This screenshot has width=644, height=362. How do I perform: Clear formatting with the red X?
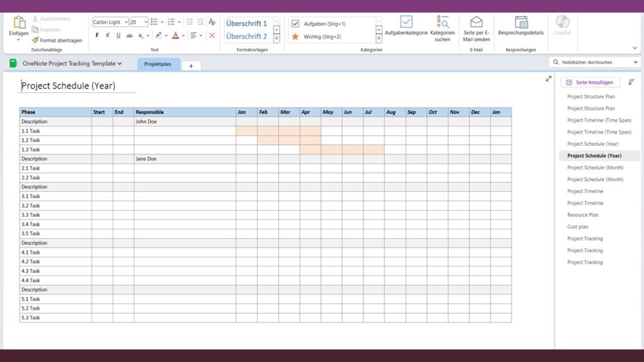(212, 36)
